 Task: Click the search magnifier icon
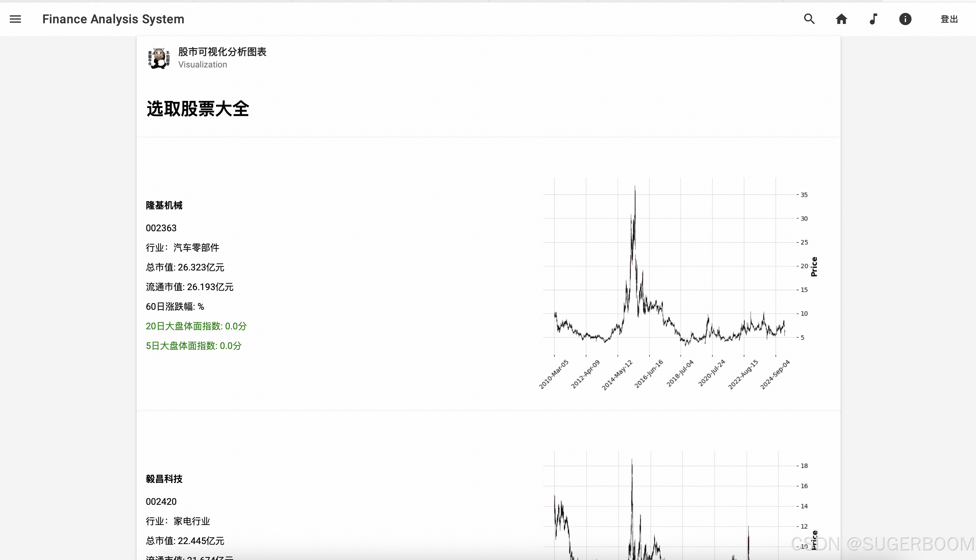coord(809,19)
